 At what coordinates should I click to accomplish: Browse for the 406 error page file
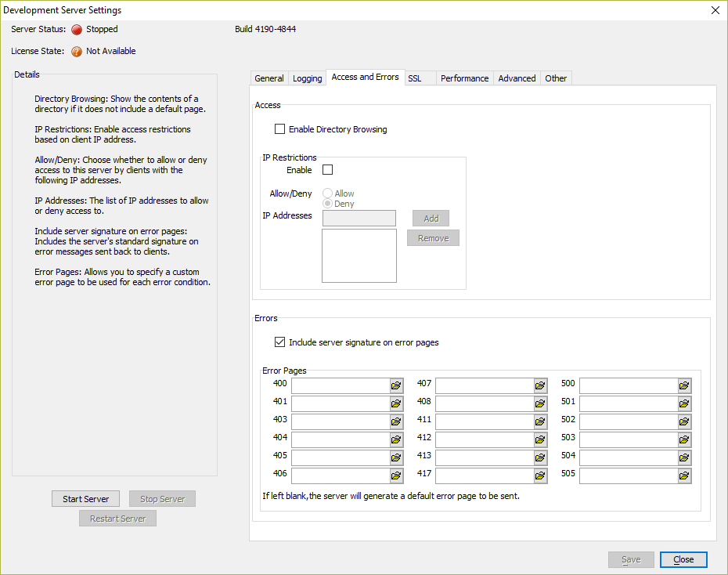[396, 476]
